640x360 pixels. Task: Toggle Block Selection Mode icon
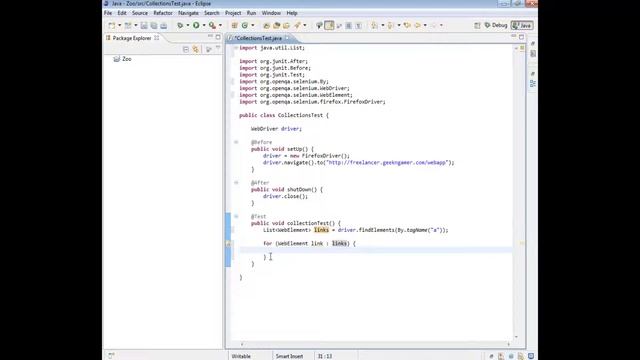(349, 25)
